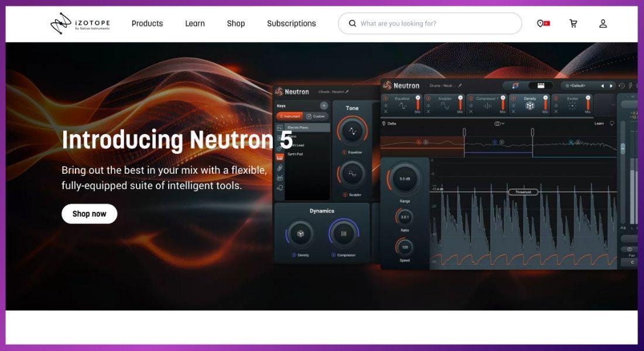Remove the Equalizer module with its X
Screen dimensions: 644x351
(x=386, y=112)
